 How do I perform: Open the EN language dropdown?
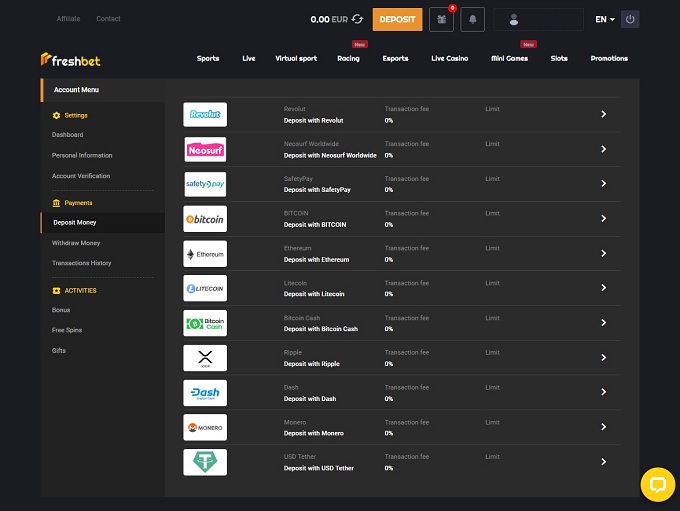[604, 19]
